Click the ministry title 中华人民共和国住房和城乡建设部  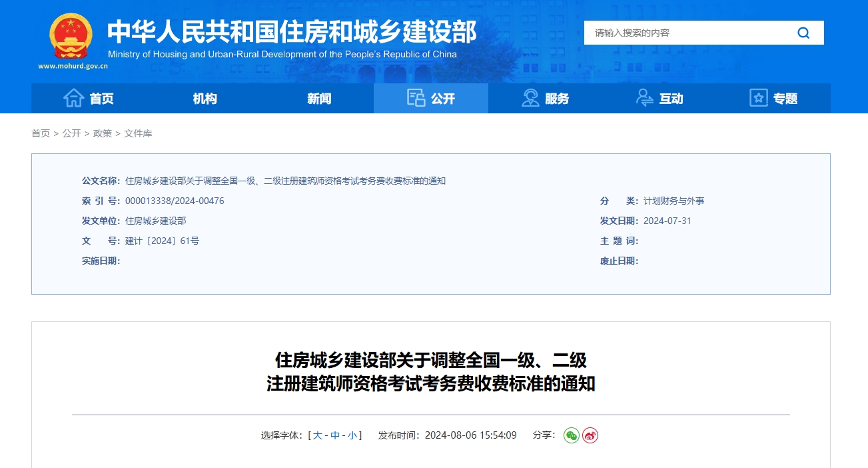[x=292, y=31]
